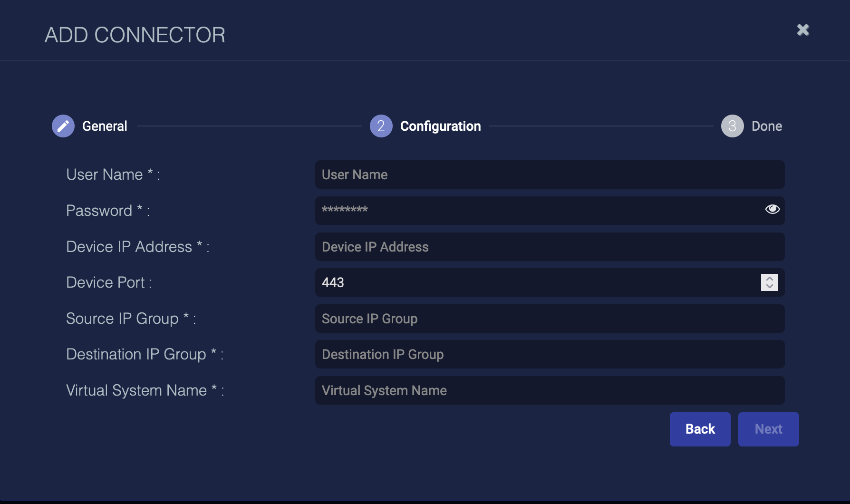Go to the General step label
This screenshot has height=504, width=850.
coord(105,126)
